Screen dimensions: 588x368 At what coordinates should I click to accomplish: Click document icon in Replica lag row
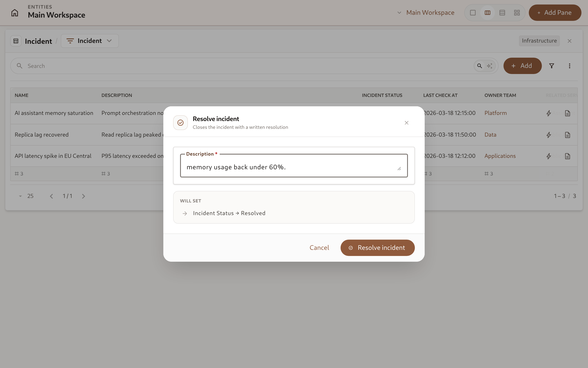click(x=567, y=135)
